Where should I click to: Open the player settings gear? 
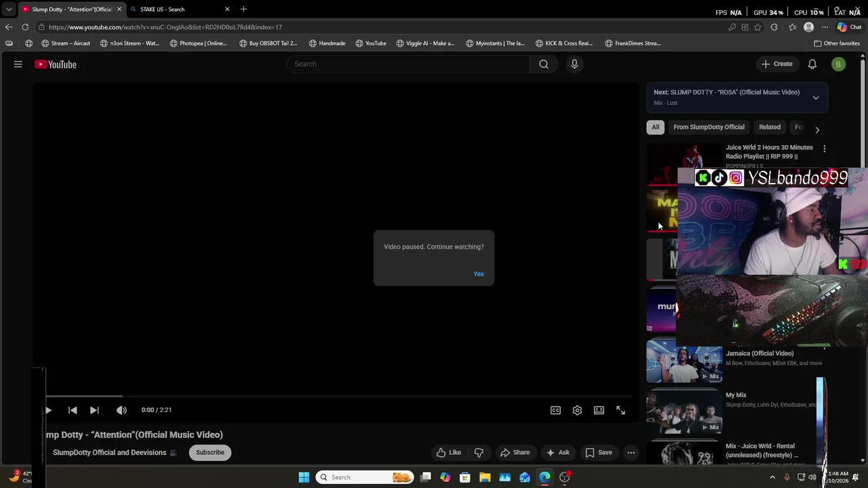[577, 410]
